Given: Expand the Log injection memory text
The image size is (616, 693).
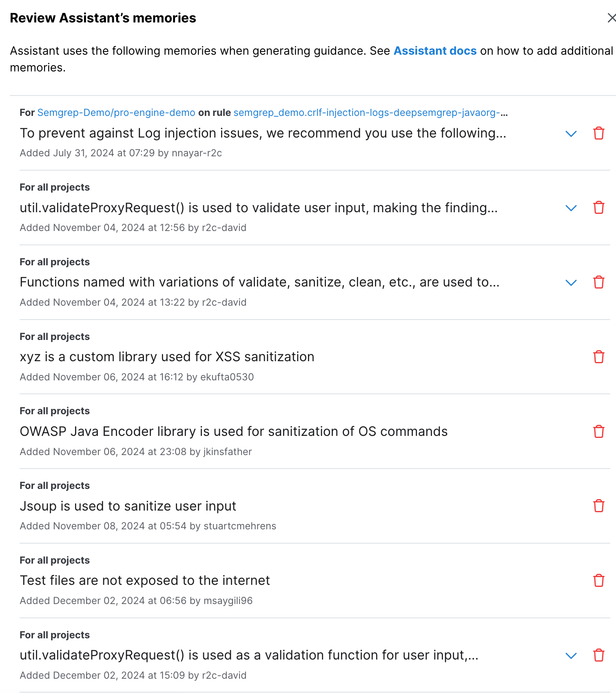Looking at the screenshot, I should pos(571,133).
